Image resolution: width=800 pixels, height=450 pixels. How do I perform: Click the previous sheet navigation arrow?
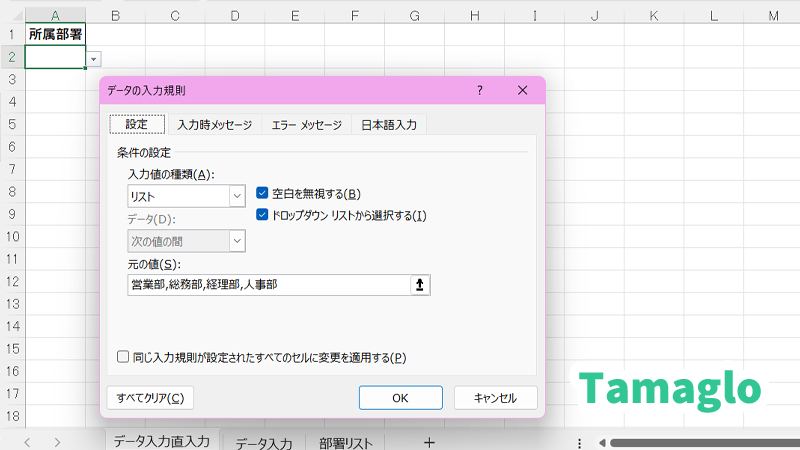pyautogui.click(x=28, y=442)
